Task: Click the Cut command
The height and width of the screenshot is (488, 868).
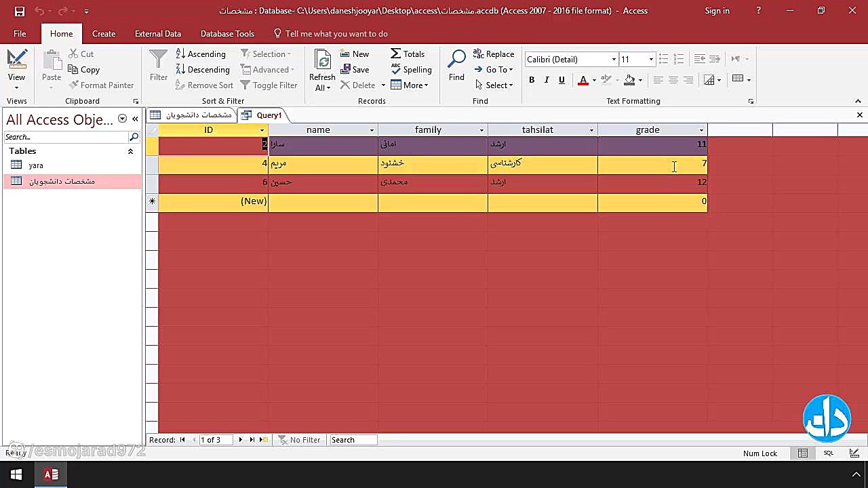Action: click(81, 54)
